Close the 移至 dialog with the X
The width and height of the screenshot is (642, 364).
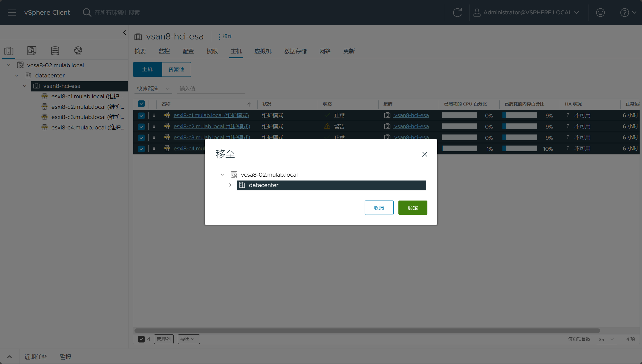425,154
